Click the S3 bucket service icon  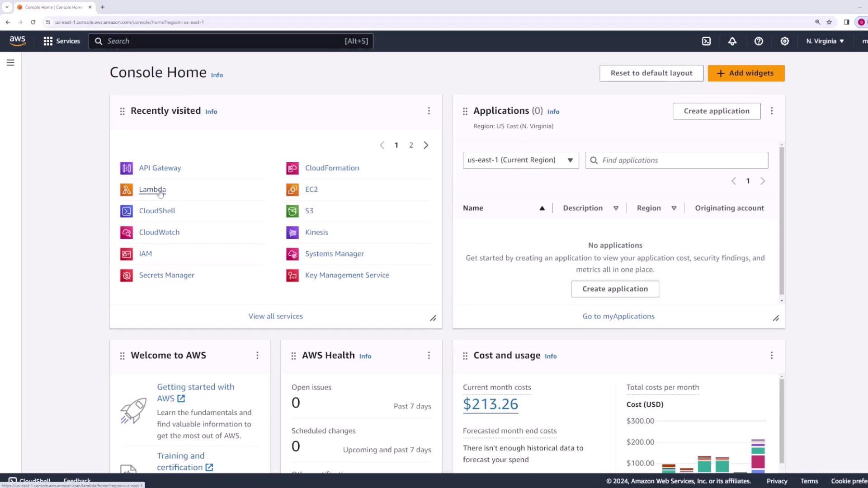point(292,211)
